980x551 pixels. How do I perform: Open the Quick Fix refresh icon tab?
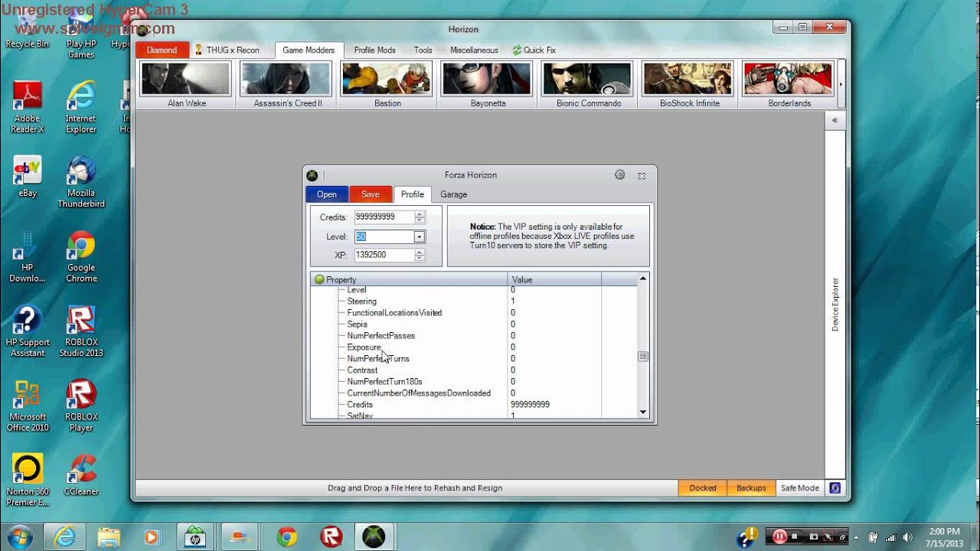point(517,51)
